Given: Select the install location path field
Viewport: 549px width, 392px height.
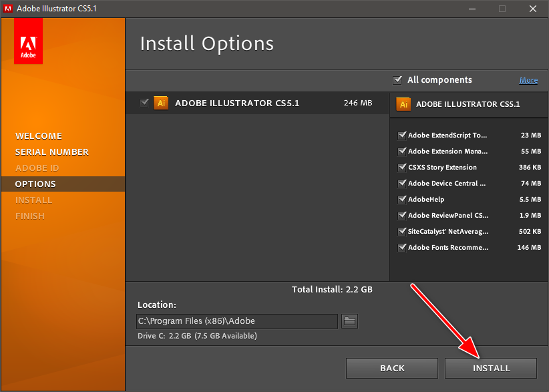Looking at the screenshot, I should point(236,321).
